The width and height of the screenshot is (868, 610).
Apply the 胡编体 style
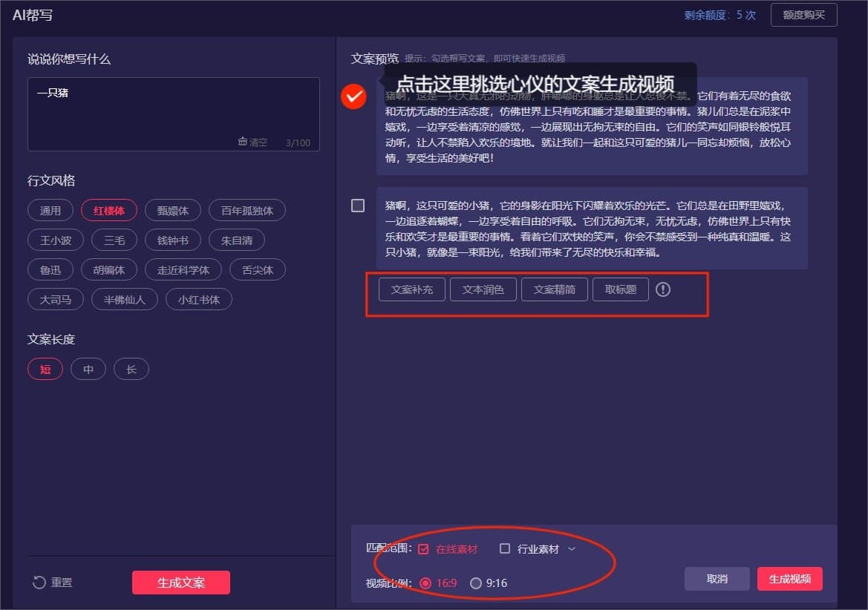tap(109, 269)
